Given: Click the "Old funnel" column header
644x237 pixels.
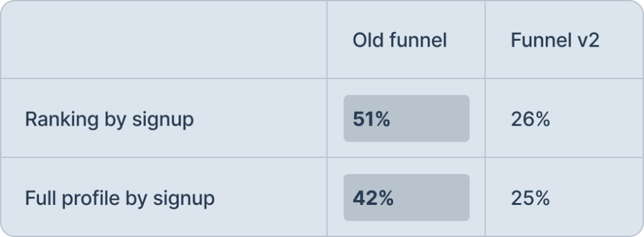Looking at the screenshot, I should (399, 40).
